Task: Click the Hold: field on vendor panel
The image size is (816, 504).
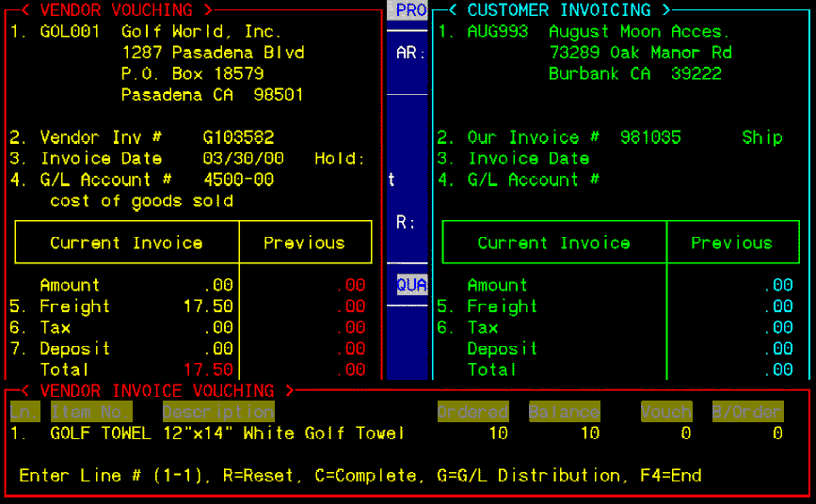Action: pyautogui.click(x=340, y=159)
